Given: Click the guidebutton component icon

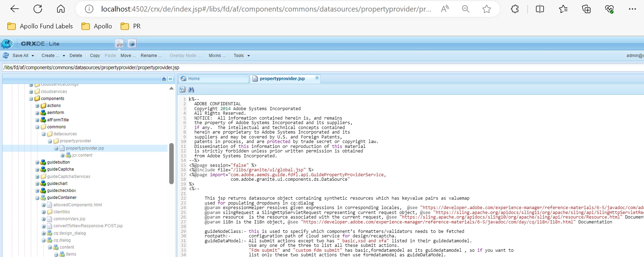Looking at the screenshot, I should click(43, 162).
